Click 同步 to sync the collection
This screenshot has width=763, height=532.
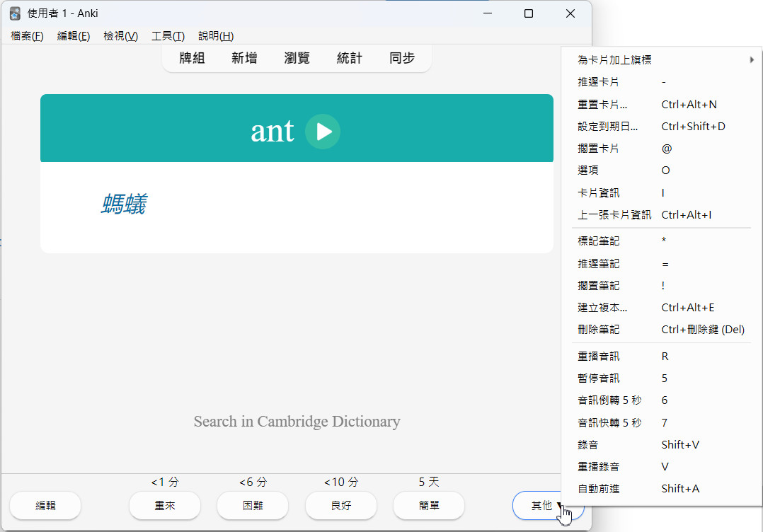tap(401, 58)
